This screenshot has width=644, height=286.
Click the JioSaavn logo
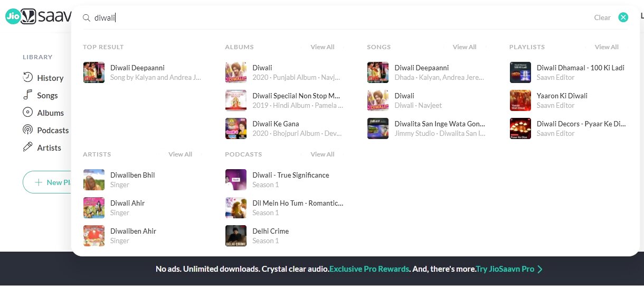38,16
